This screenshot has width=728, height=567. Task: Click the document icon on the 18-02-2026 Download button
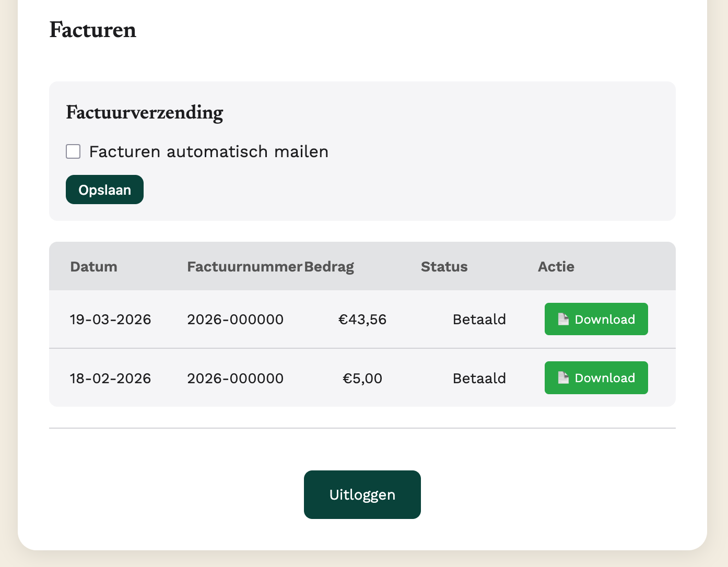563,377
